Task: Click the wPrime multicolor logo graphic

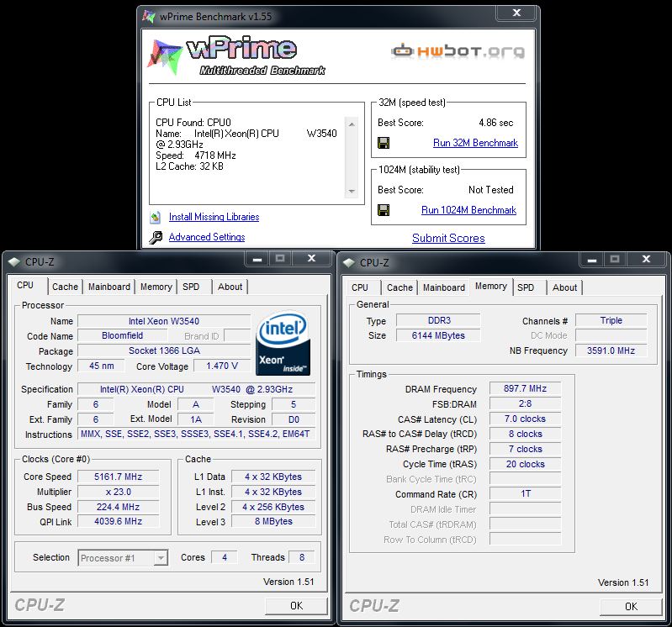Action: click(166, 55)
